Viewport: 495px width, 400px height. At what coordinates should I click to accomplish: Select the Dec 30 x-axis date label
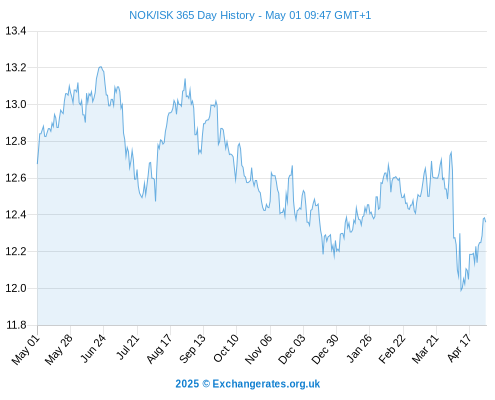(x=325, y=349)
